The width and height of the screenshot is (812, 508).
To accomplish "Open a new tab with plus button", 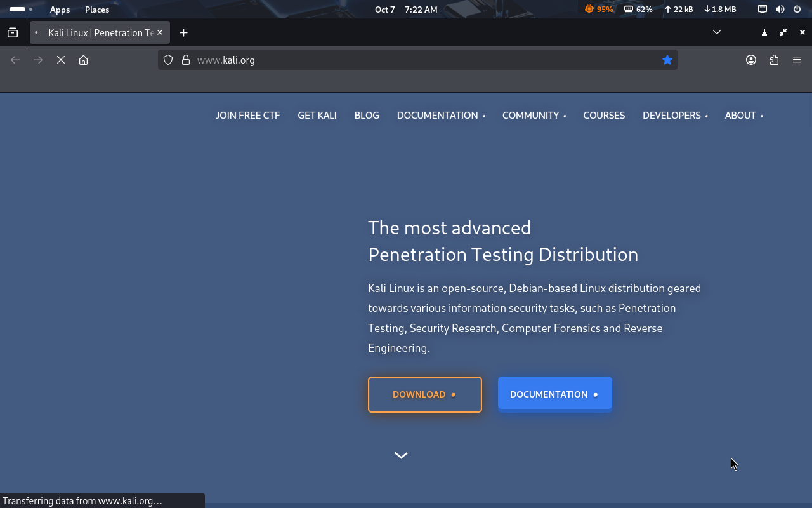I will click(x=183, y=32).
